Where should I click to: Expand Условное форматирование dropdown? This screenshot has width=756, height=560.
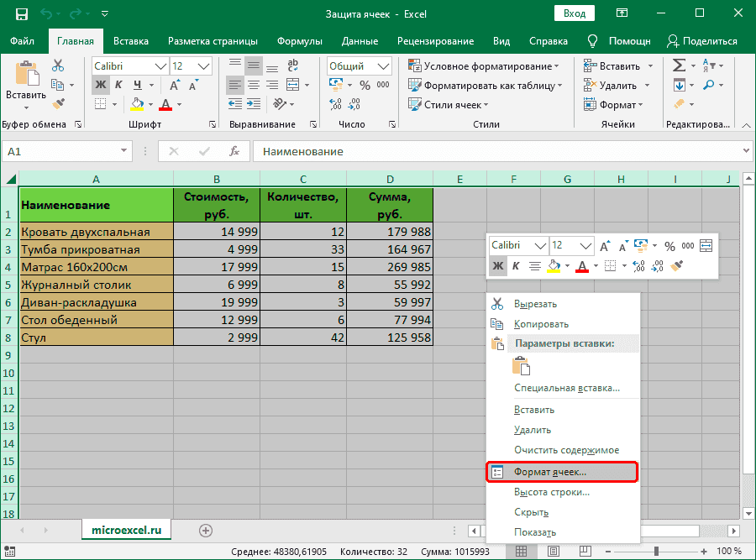point(485,65)
